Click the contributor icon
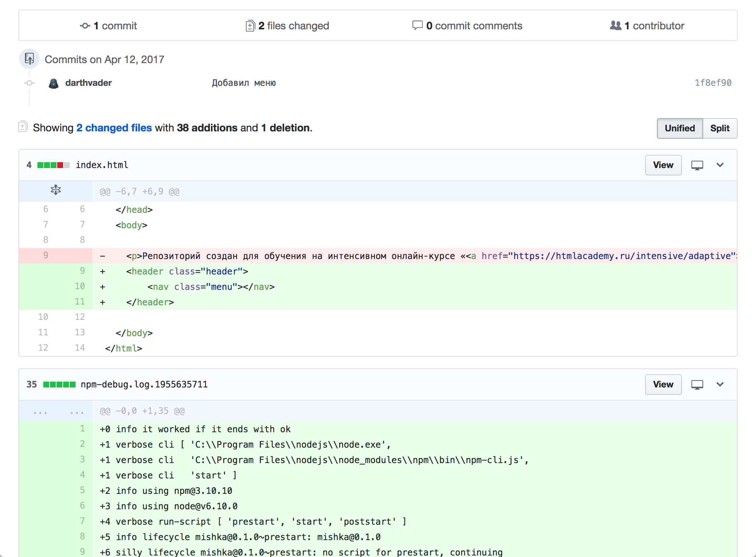 pos(615,25)
